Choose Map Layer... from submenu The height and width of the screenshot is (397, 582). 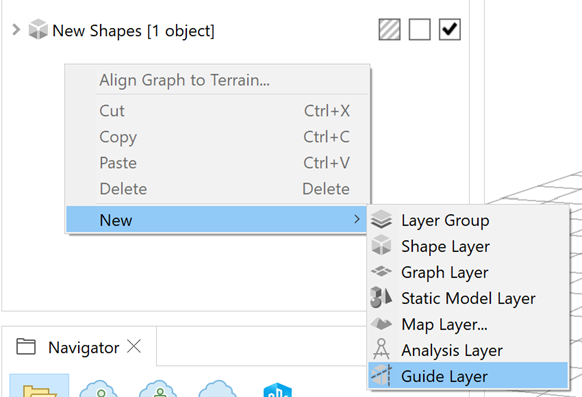468,324
